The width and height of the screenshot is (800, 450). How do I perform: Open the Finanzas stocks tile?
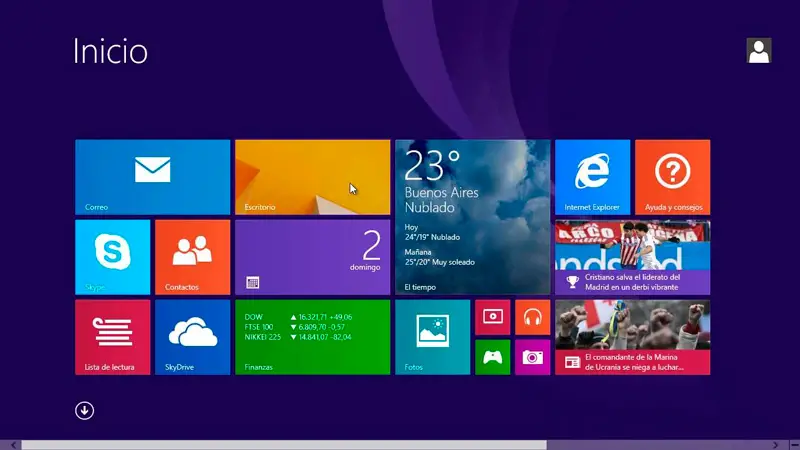pos(312,337)
